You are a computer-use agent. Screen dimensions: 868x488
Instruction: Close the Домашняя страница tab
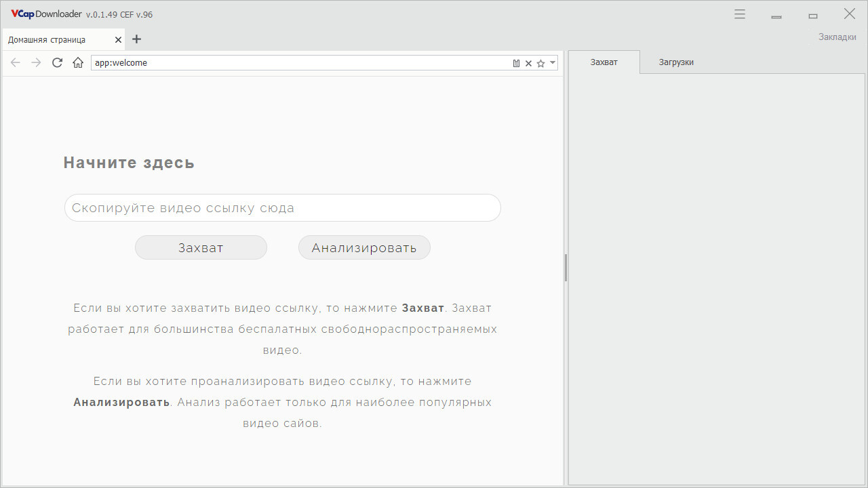[119, 40]
